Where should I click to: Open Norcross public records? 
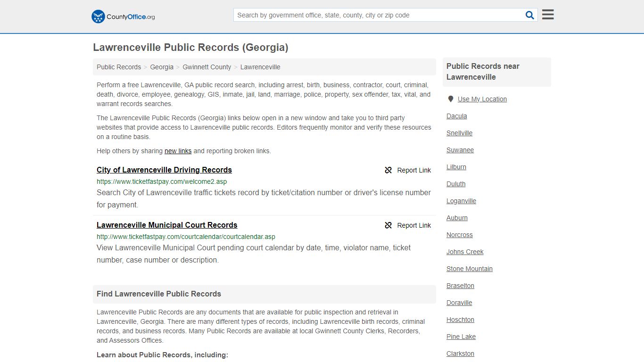click(x=460, y=235)
